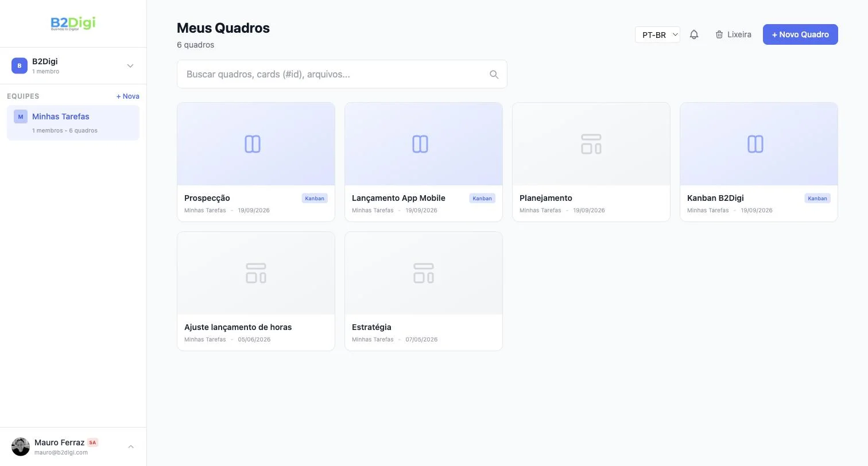Click the search magnifier icon

pyautogui.click(x=494, y=75)
